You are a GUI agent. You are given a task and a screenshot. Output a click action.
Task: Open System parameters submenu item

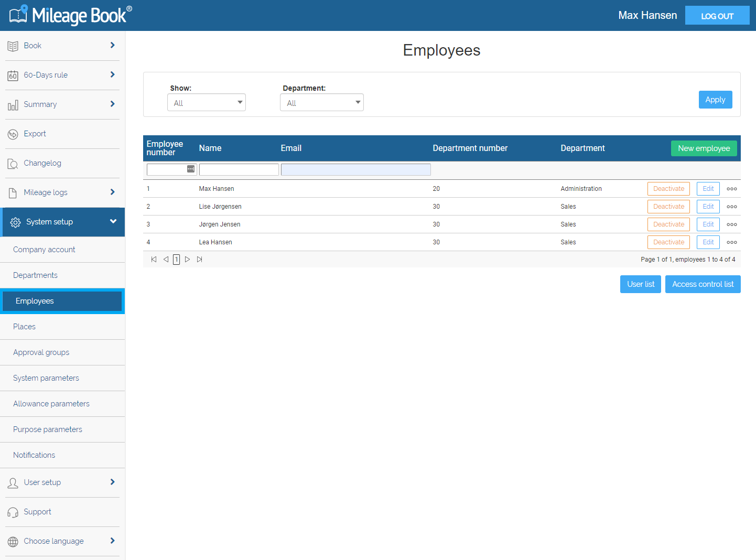point(62,378)
